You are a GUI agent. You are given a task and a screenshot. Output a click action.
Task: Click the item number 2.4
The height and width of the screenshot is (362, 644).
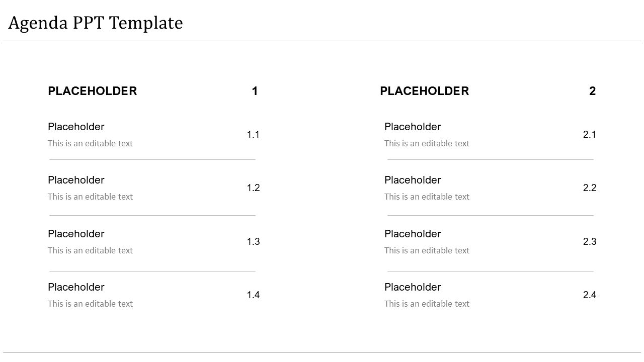590,295
